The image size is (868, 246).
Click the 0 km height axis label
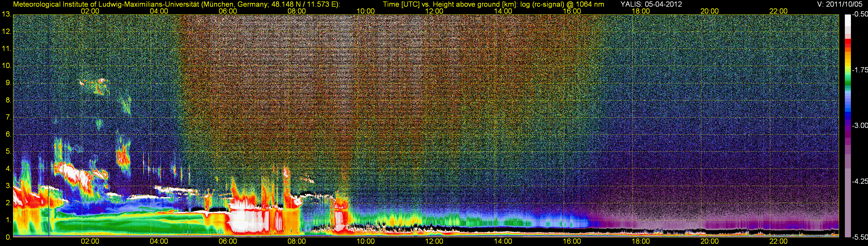8,237
